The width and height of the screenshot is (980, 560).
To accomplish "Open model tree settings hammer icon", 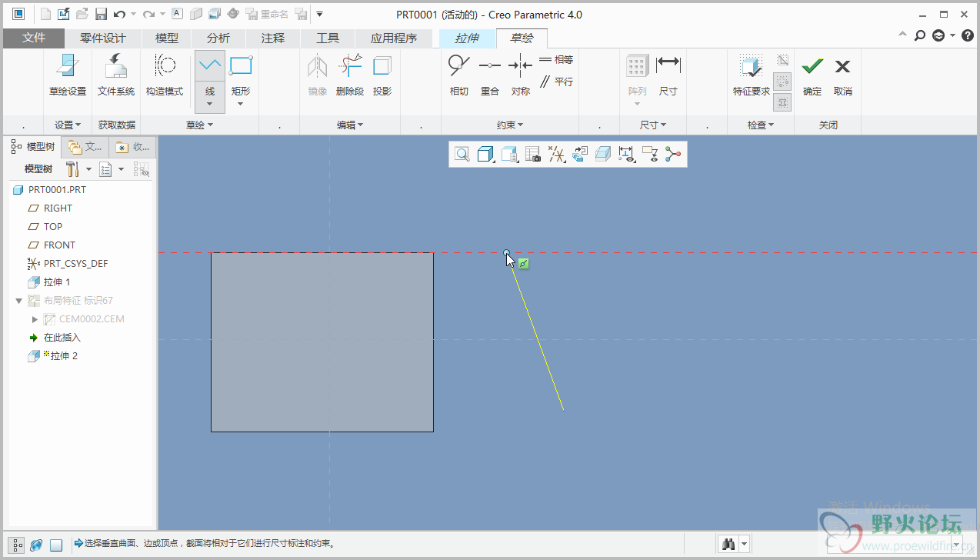I will 73,169.
